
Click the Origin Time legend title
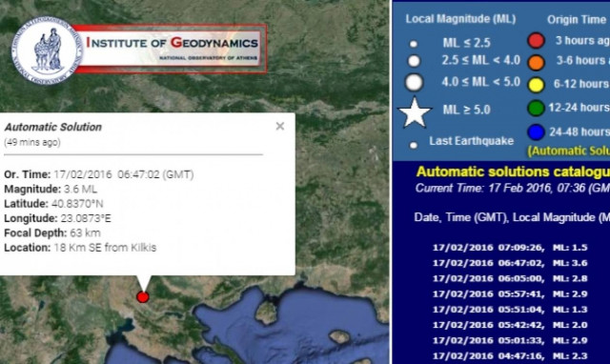tap(577, 19)
